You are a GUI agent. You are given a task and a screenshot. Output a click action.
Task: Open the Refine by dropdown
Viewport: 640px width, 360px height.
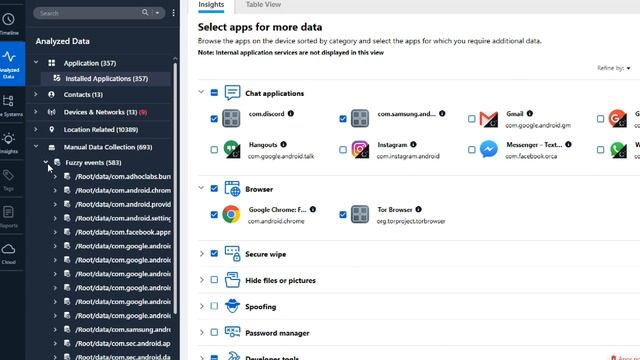pyautogui.click(x=613, y=68)
